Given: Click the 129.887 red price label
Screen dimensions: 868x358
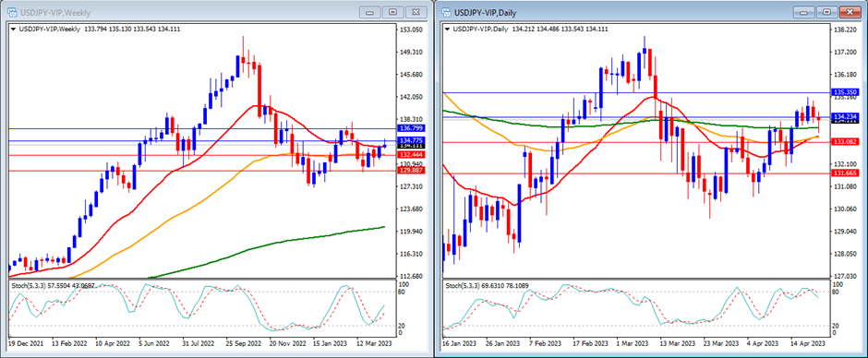Looking at the screenshot, I should 411,171.
